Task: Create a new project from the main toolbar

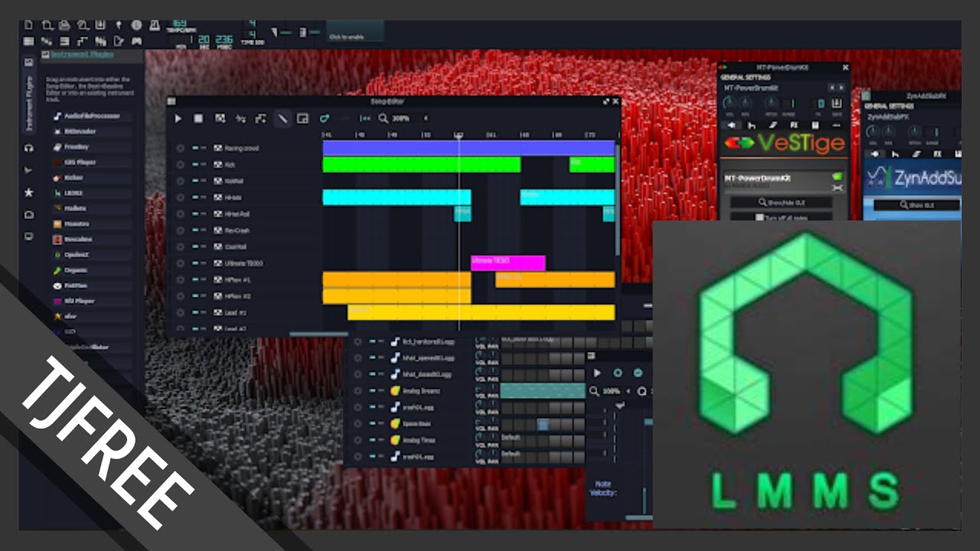Action: coord(29,25)
